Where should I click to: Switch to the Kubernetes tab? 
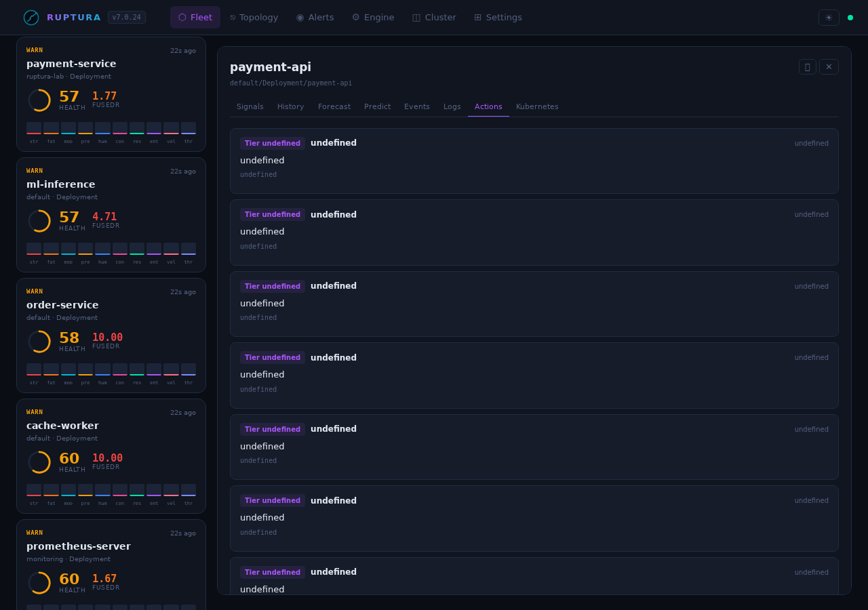537,107
